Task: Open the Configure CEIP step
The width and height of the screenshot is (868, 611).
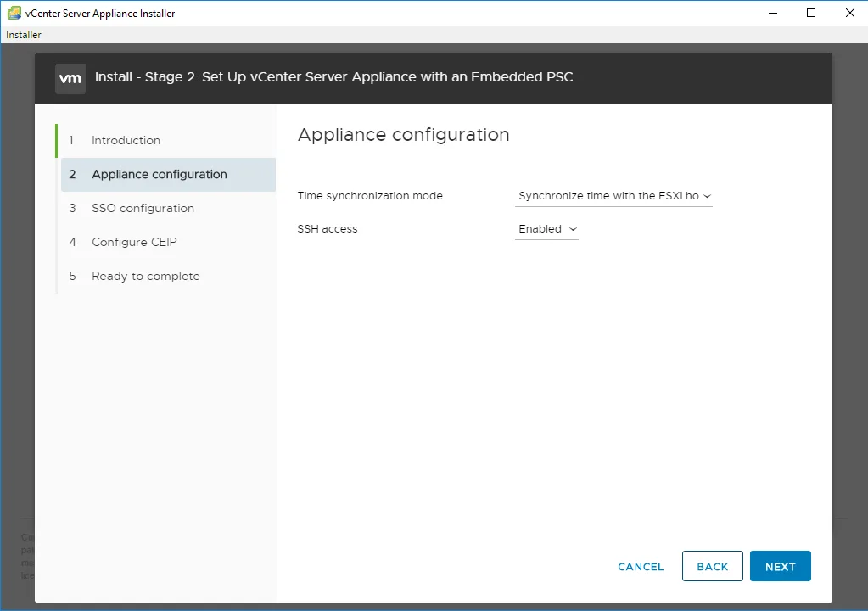Action: click(x=168, y=242)
